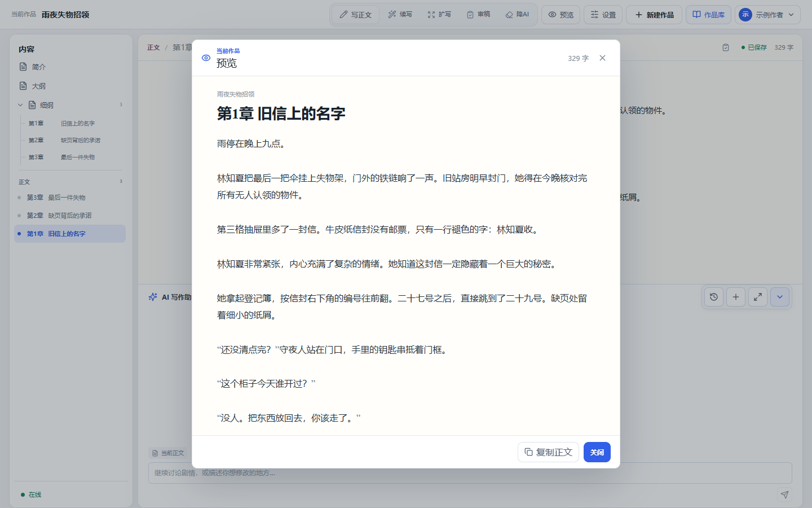Copy the text with 复制正文 button

[548, 452]
